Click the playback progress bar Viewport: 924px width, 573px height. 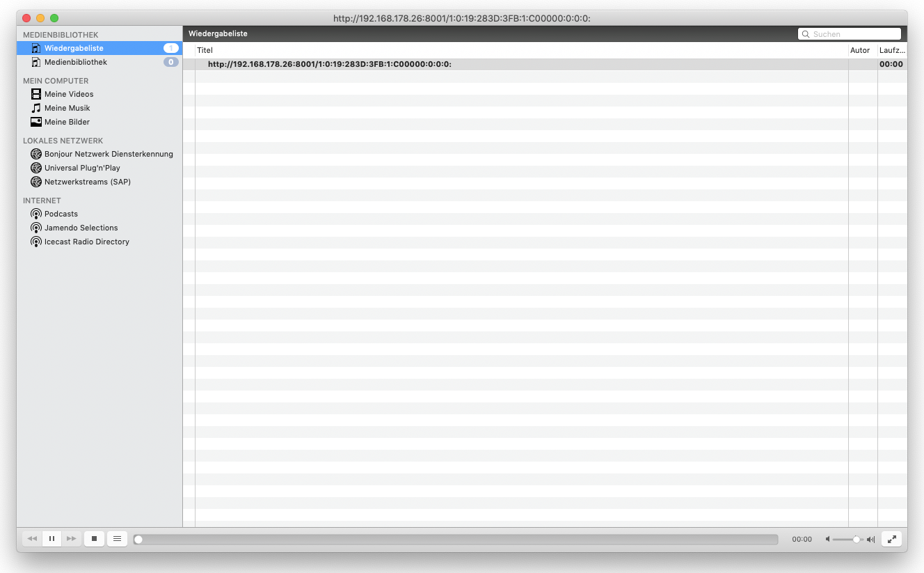(x=457, y=540)
